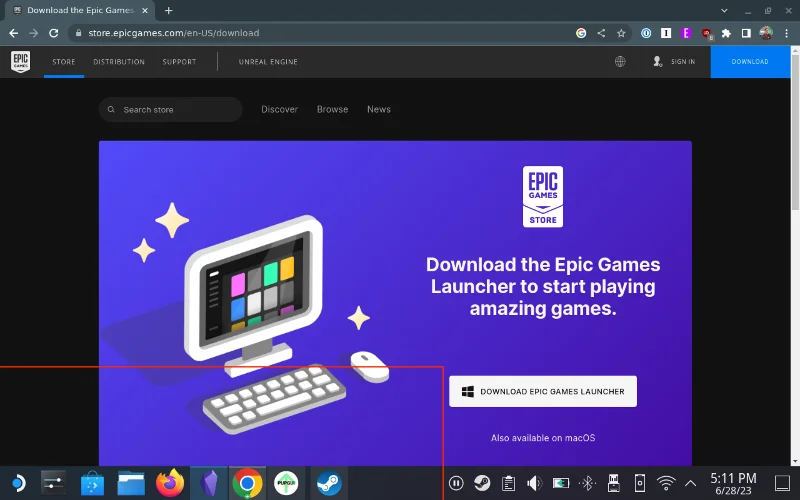Open the Wi-Fi network tray icon
Screen dimensions: 800x500
666,483
